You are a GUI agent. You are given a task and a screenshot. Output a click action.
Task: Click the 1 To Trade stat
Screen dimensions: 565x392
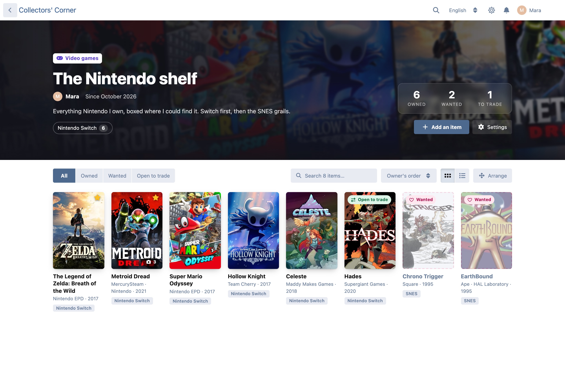coord(490,98)
